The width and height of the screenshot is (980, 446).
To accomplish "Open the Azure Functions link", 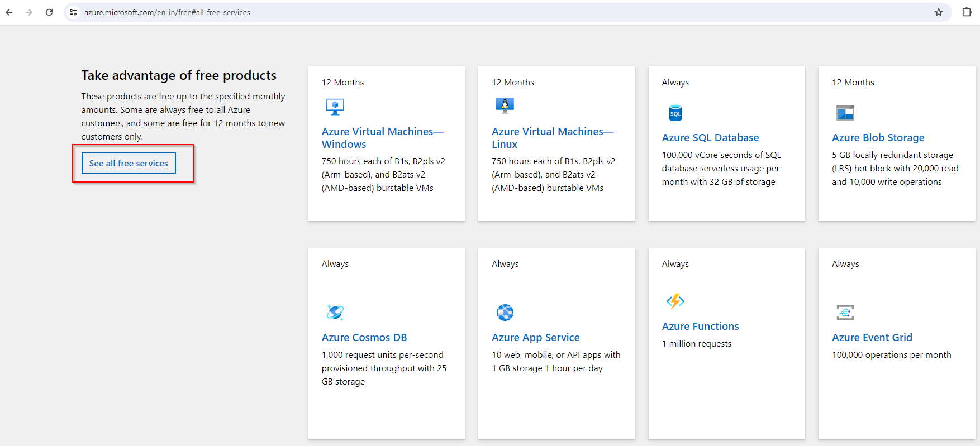I will point(700,326).
